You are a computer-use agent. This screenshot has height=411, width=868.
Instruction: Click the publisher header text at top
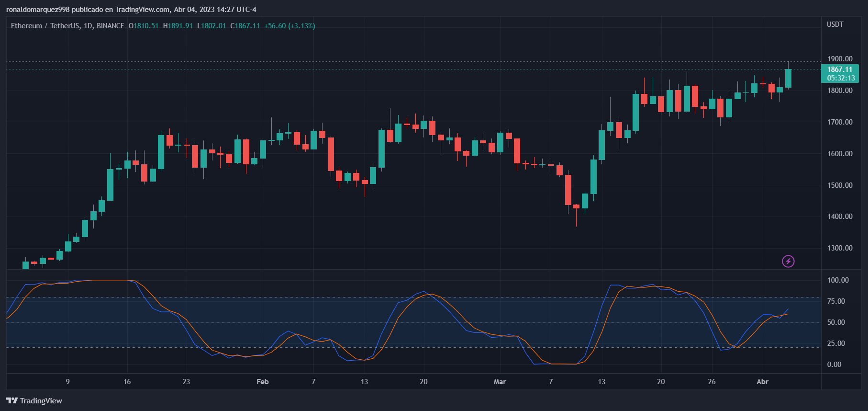tap(131, 10)
